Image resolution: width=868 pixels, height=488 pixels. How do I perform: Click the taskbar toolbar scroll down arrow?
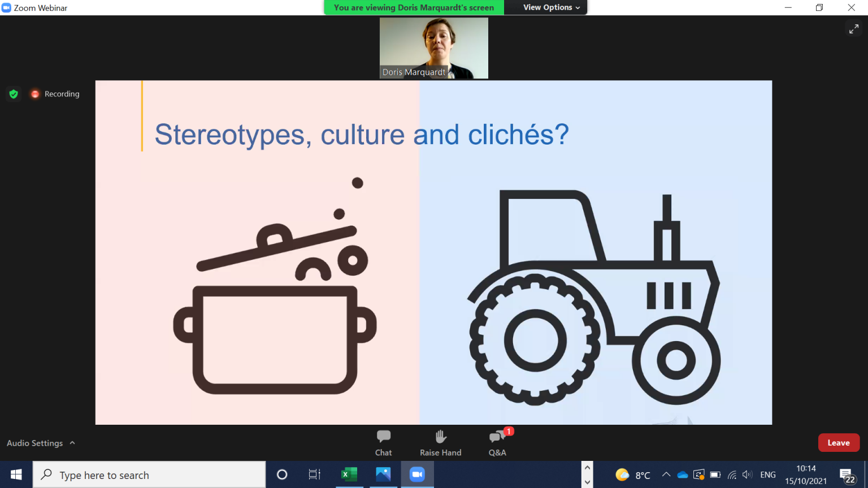[587, 482]
